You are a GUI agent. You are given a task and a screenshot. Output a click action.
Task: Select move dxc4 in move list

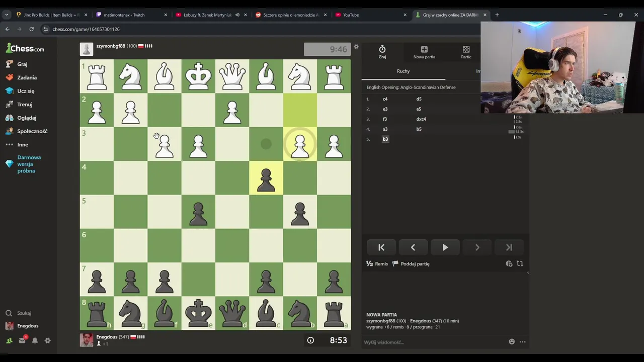coord(421,119)
